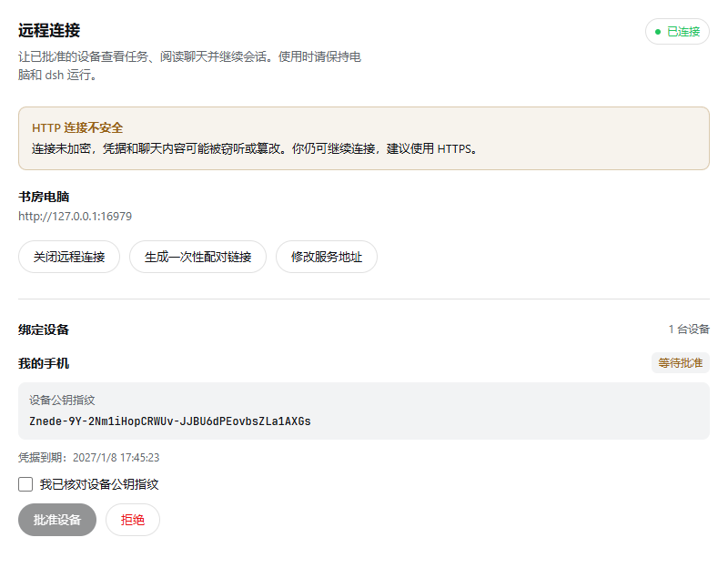Generate a one-time pairing link (生成一次性配对链接)

pos(197,257)
